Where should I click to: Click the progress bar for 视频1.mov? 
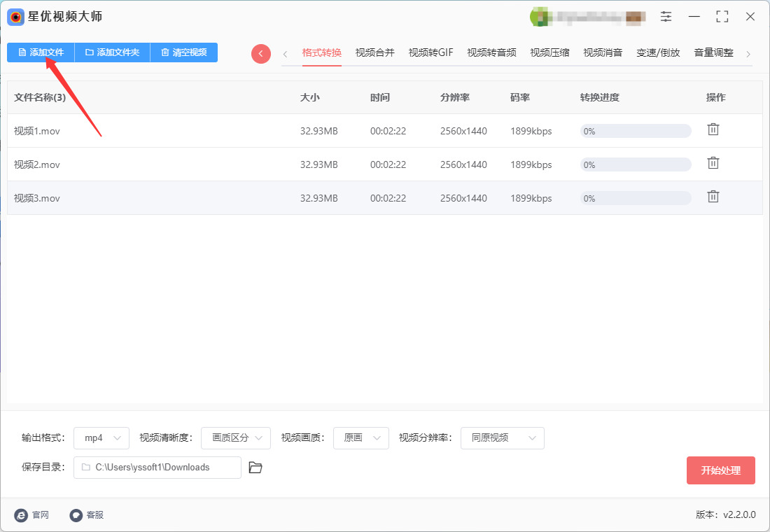[x=636, y=131]
